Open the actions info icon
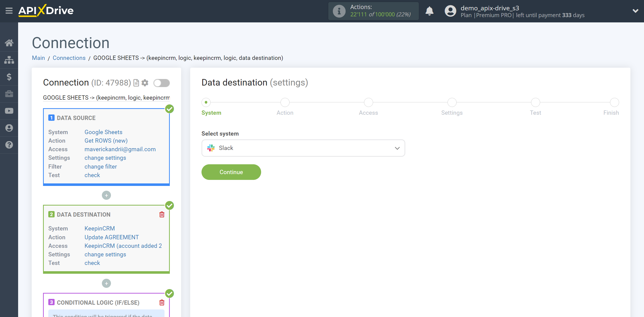644x317 pixels. click(x=339, y=11)
